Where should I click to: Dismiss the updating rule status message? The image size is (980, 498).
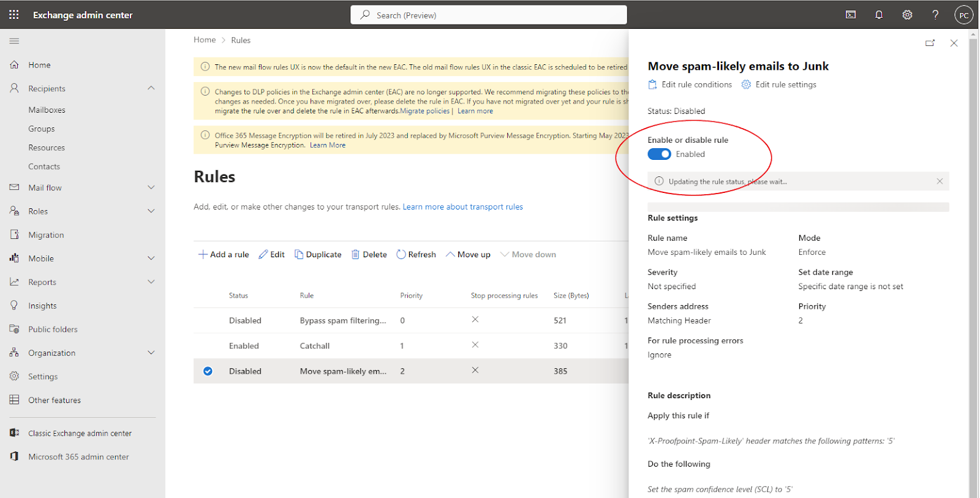click(x=940, y=181)
